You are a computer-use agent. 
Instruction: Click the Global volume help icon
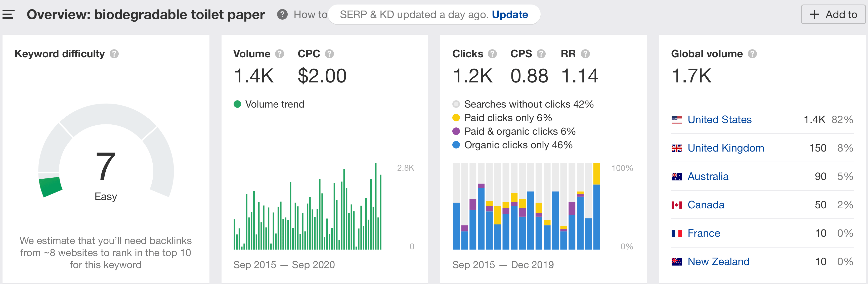click(752, 54)
